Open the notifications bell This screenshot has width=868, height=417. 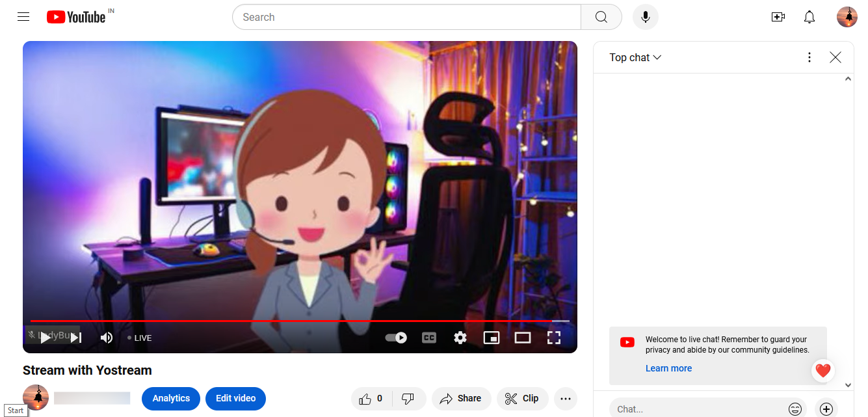(x=809, y=17)
